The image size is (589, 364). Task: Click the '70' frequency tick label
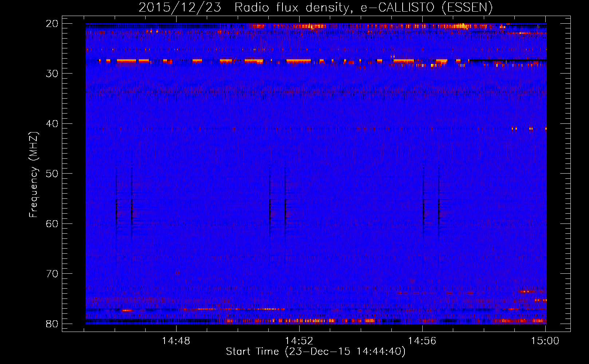coord(52,274)
